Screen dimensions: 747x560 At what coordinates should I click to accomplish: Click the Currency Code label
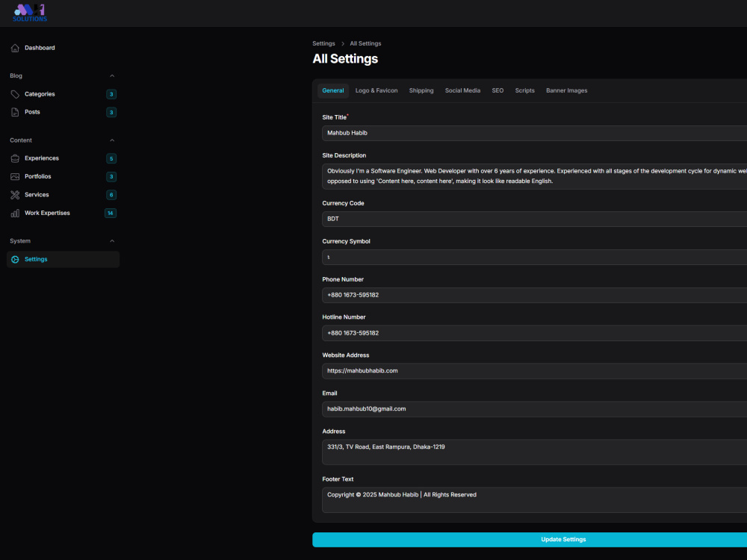pos(343,203)
